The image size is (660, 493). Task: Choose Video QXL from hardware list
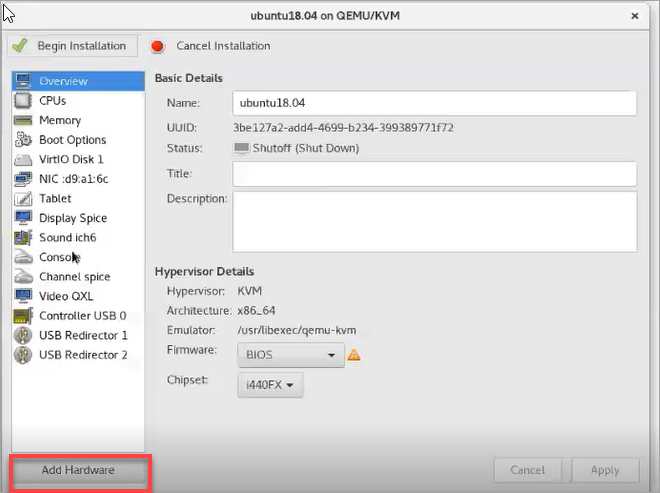tap(67, 296)
